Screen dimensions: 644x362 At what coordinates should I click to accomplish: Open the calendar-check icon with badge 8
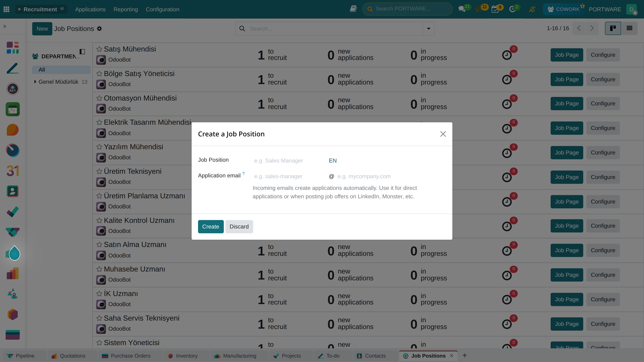(495, 9)
